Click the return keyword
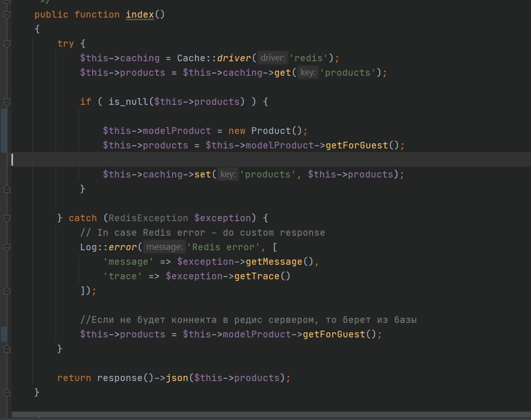This screenshot has height=420, width=531. coord(74,378)
